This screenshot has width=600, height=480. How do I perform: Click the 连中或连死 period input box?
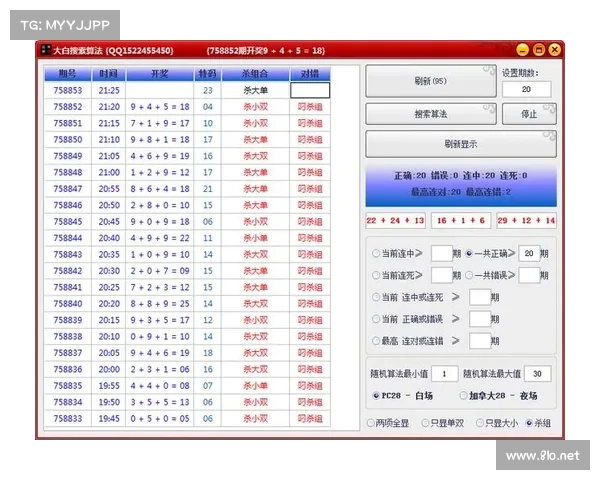coord(480,297)
